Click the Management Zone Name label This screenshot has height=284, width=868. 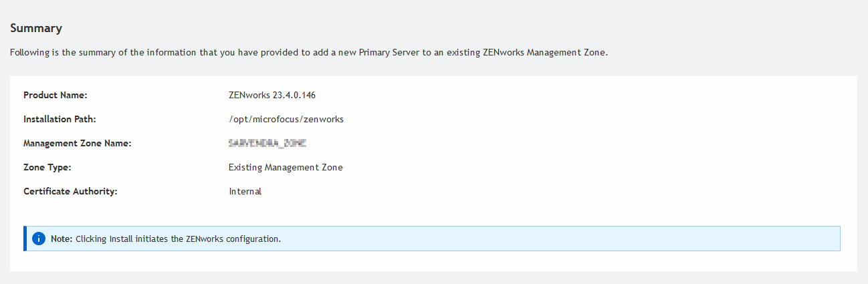coord(77,143)
